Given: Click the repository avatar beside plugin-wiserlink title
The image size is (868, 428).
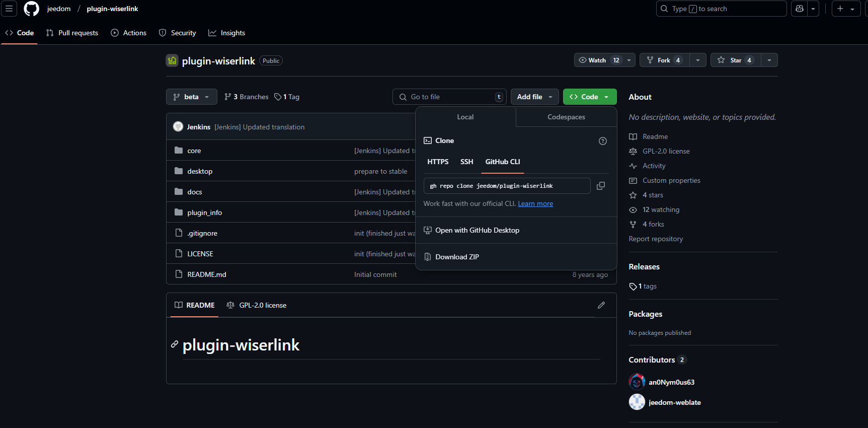Looking at the screenshot, I should tap(172, 60).
